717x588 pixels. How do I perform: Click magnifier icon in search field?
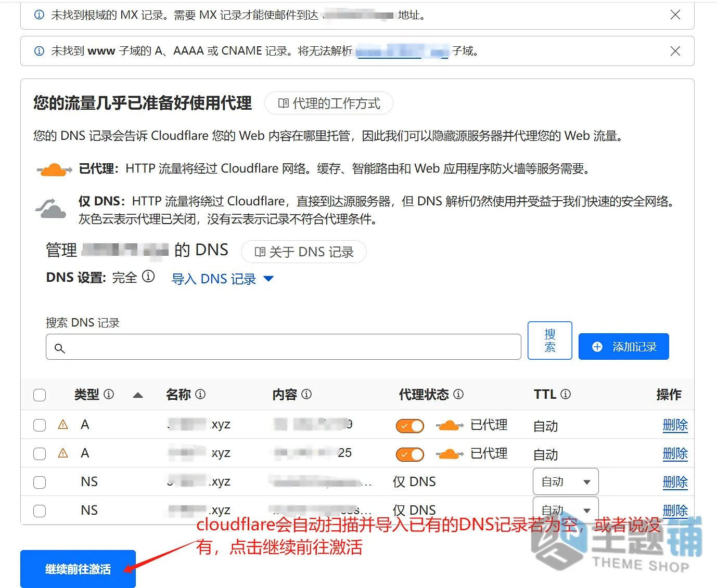pyautogui.click(x=60, y=348)
